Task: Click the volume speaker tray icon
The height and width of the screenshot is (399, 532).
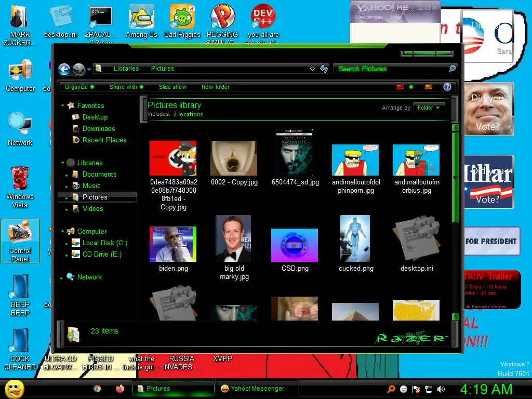Action: [x=441, y=389]
